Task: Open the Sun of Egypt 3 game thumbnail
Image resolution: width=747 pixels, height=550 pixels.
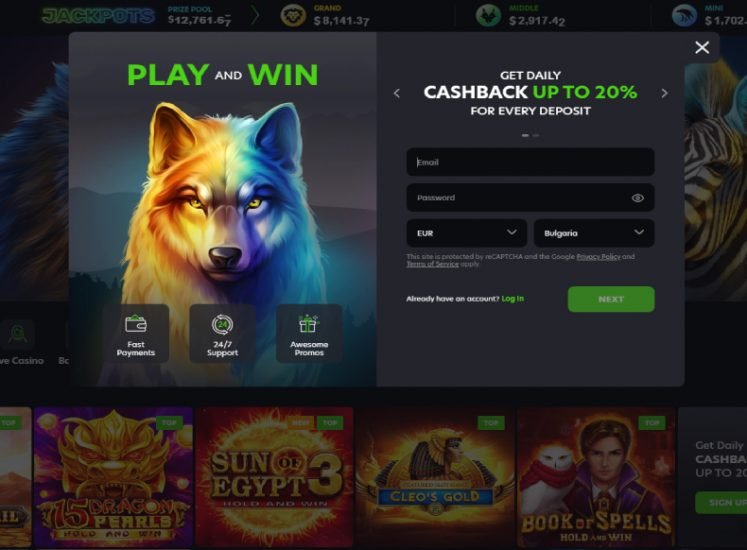Action: [x=275, y=476]
